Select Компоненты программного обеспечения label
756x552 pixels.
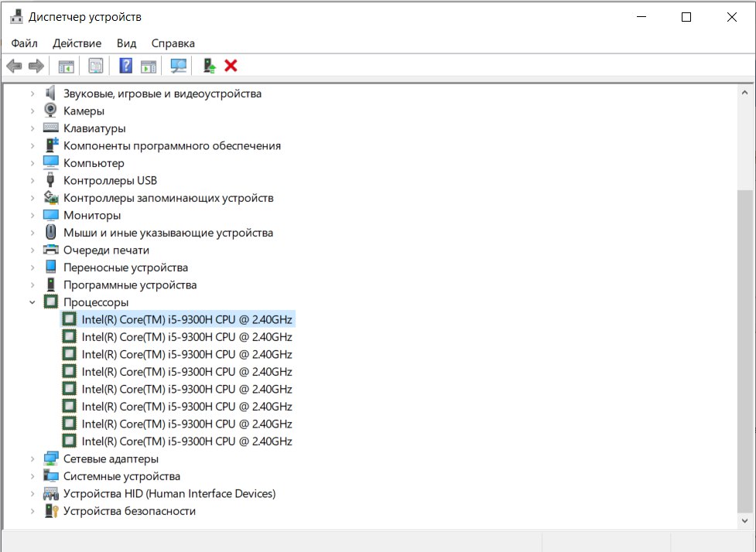[172, 145]
